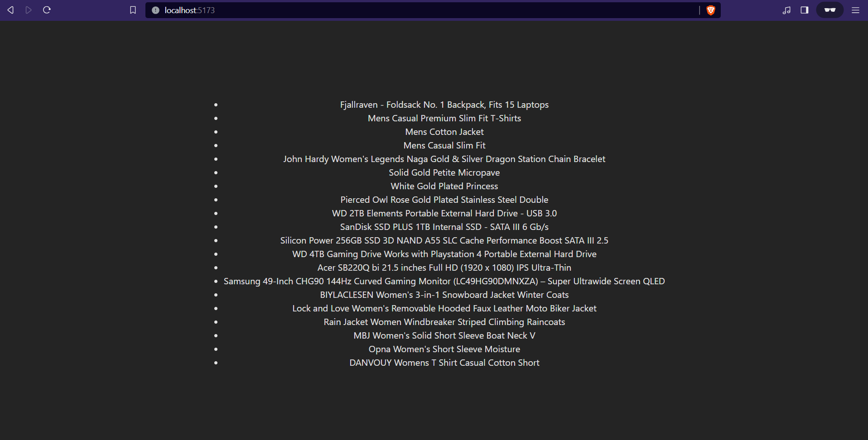Select 'Mens Cotton Jacket' item
This screenshot has width=868, height=440.
tap(444, 132)
